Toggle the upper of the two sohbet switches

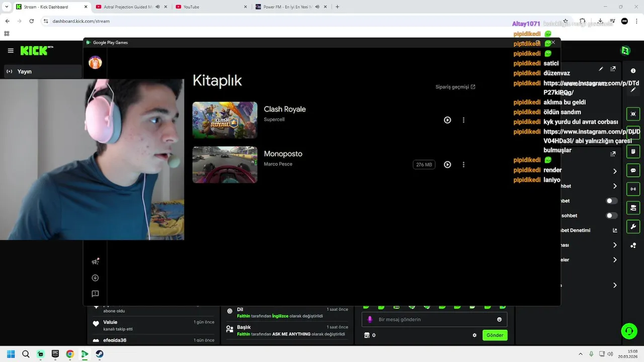point(611,201)
